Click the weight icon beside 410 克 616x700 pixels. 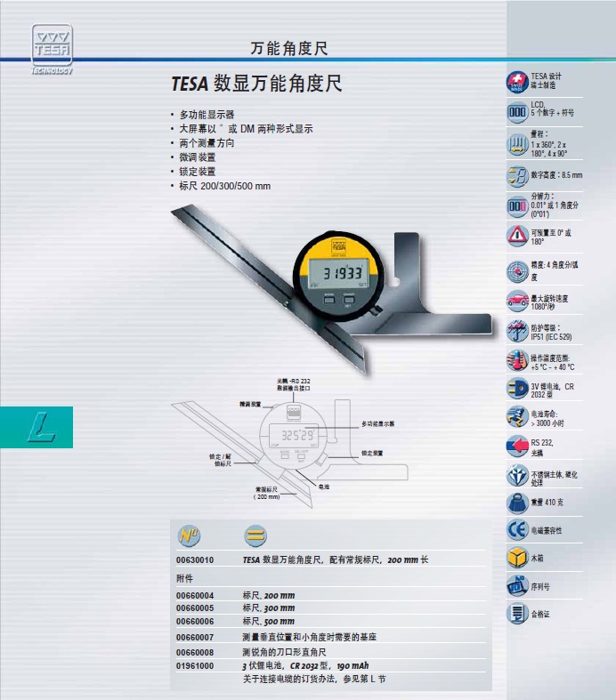click(517, 503)
